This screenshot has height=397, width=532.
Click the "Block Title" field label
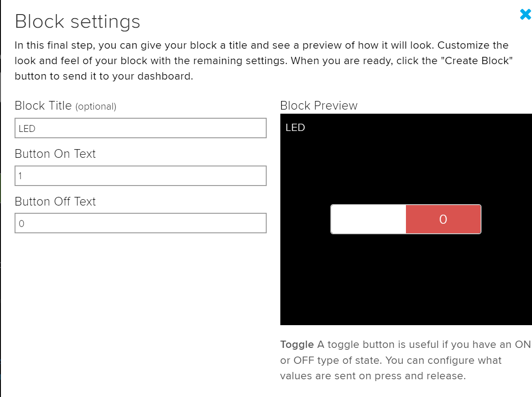pos(43,106)
